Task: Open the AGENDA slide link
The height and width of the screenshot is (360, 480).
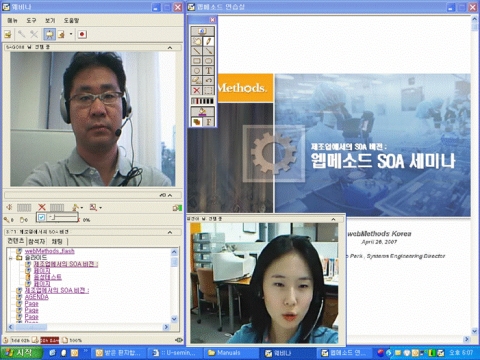Action: (x=37, y=297)
